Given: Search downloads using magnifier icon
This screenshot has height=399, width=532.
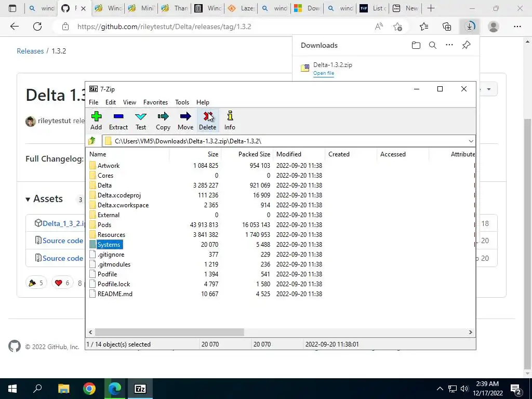Looking at the screenshot, I should [433, 45].
